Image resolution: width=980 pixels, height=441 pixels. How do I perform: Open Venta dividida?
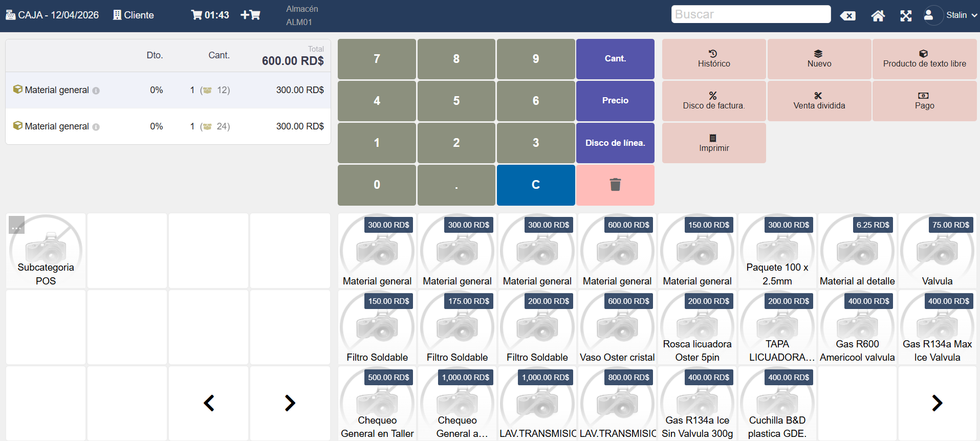click(819, 101)
